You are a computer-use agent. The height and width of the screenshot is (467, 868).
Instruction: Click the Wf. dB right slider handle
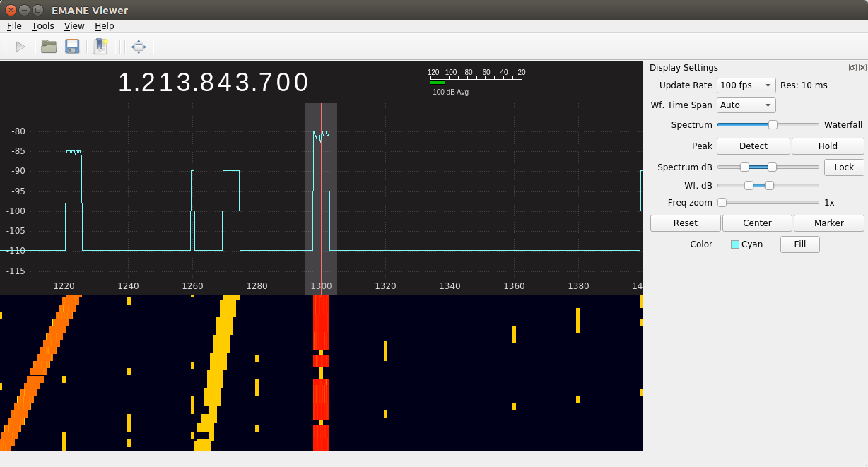pyautogui.click(x=769, y=185)
